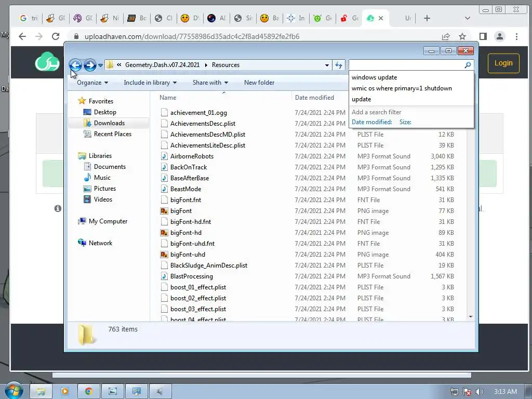Click the volume tray icon

coord(480,392)
